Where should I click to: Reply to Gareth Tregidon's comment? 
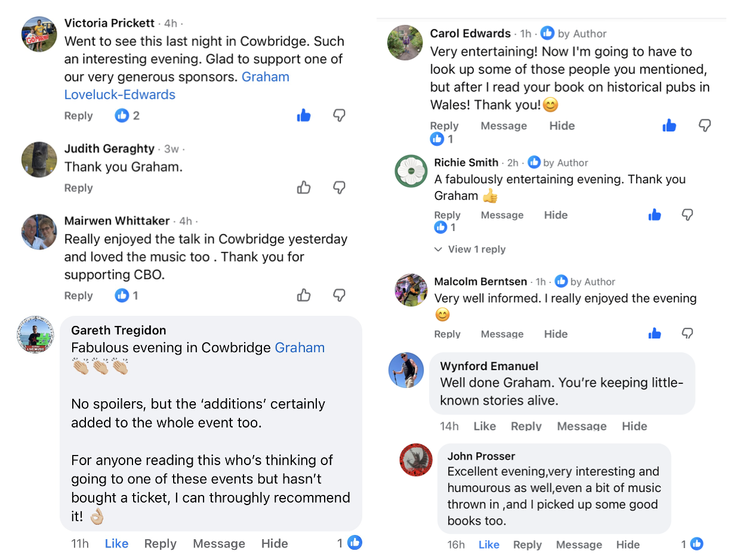pyautogui.click(x=160, y=543)
